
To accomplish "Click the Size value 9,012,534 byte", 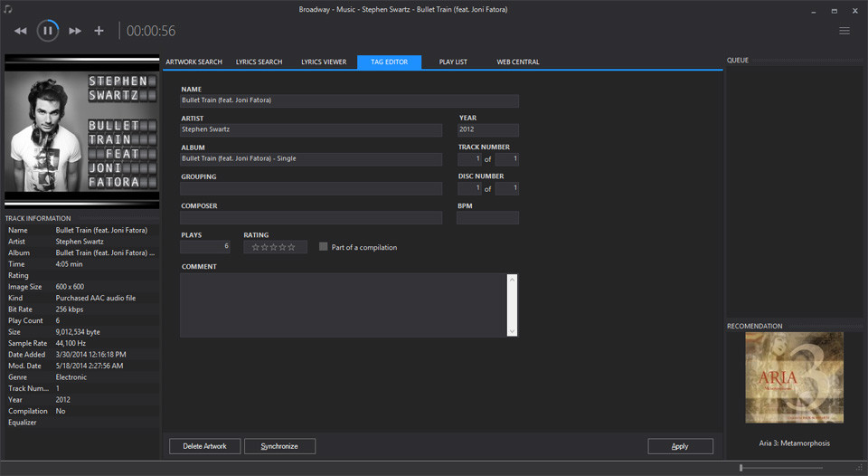I will pyautogui.click(x=78, y=332).
